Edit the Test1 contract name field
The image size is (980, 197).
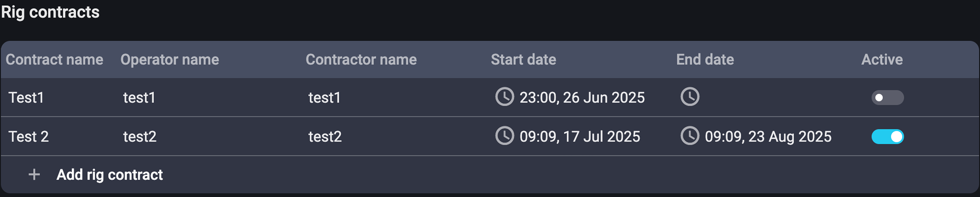26,98
